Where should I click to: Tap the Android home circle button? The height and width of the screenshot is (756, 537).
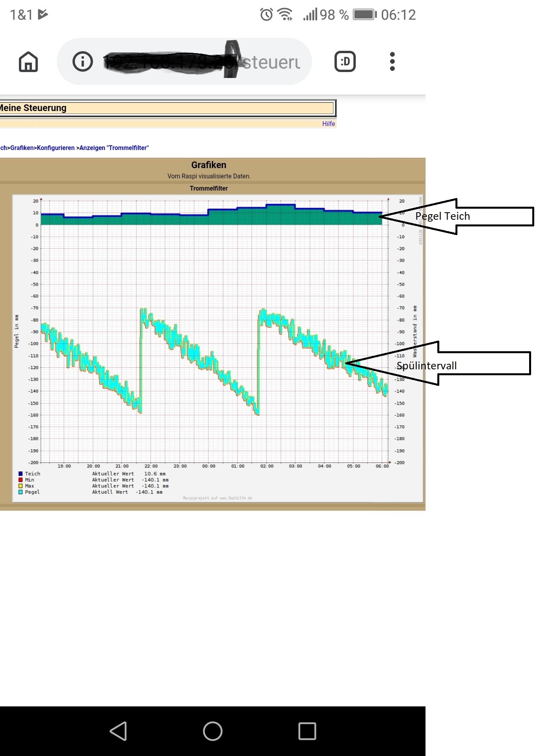(213, 731)
